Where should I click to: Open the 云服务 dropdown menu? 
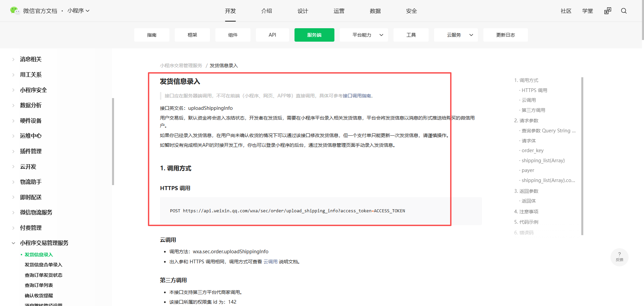(x=456, y=35)
